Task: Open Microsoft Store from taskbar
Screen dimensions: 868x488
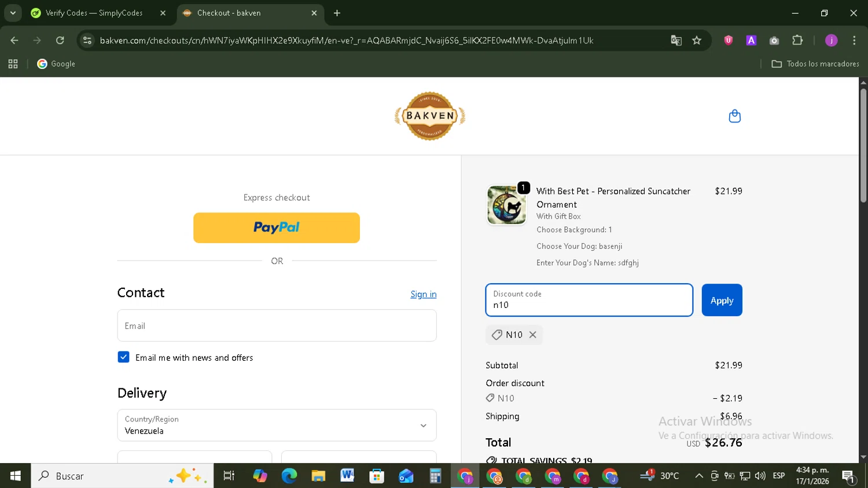Action: tap(377, 476)
